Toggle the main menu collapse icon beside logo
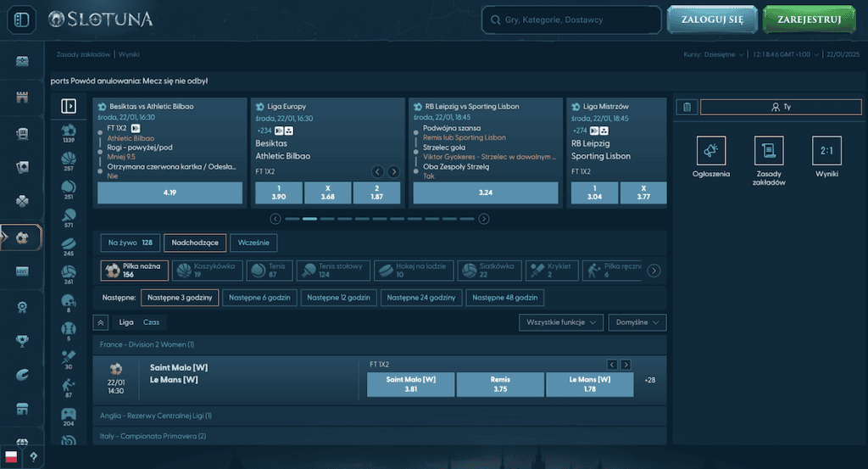The image size is (868, 469). [x=21, y=20]
